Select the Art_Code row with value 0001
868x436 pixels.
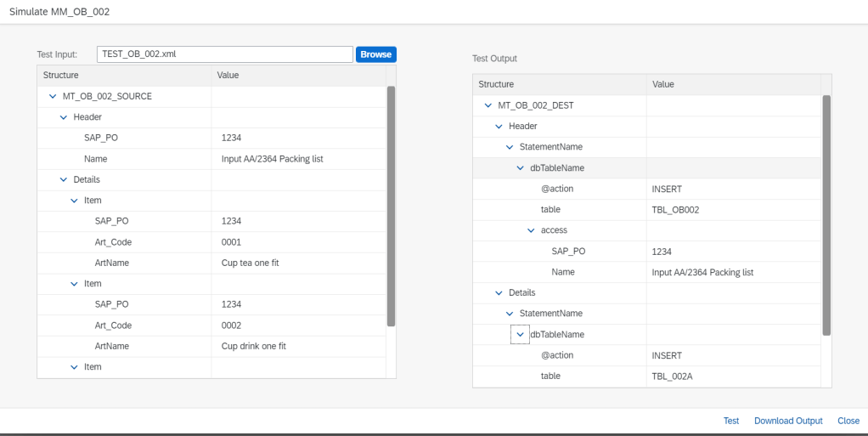(212, 242)
